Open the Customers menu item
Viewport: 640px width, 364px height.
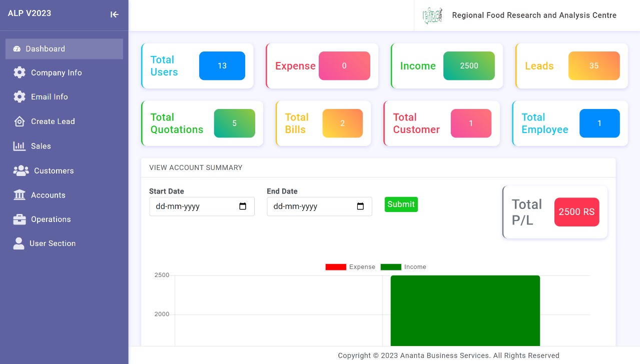[64, 170]
